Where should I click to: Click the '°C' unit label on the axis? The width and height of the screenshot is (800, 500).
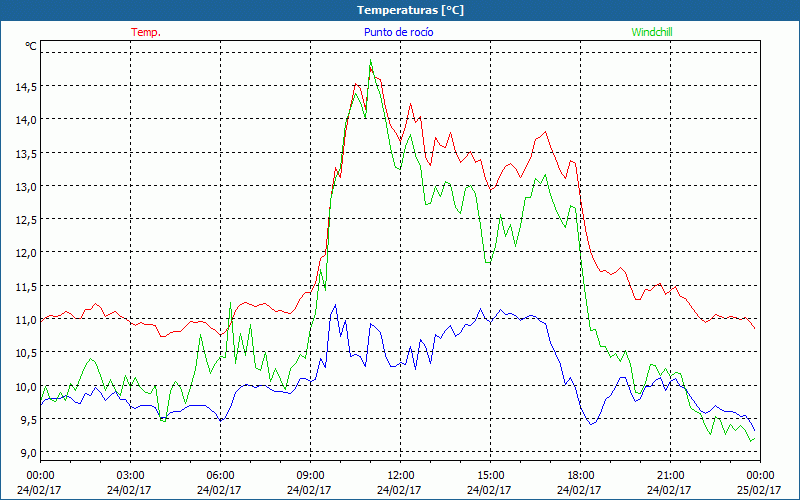click(x=31, y=46)
